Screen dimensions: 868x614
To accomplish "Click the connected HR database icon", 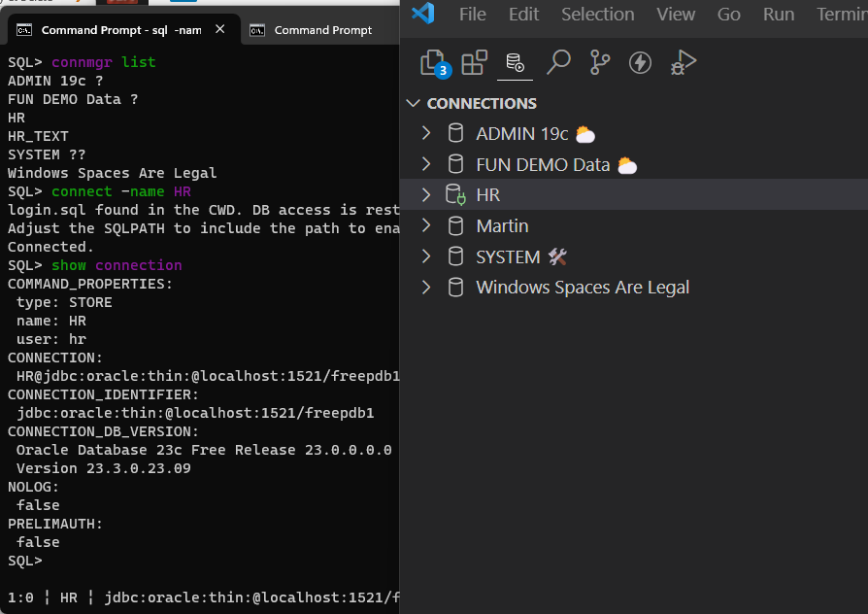I will click(x=455, y=194).
